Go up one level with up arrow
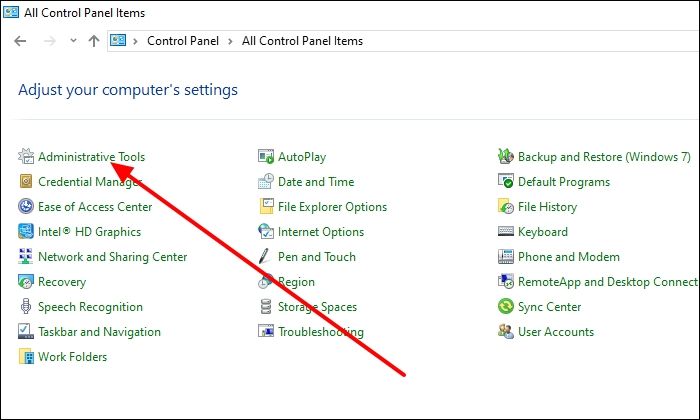700x420 pixels. pos(94,41)
